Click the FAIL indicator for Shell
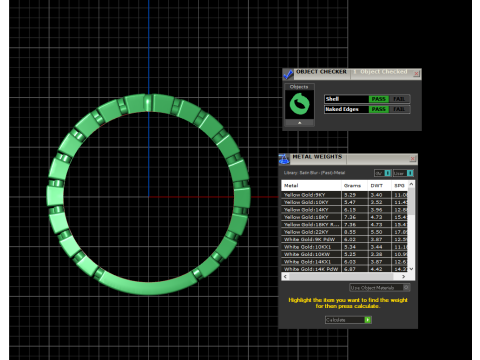The image size is (480, 360). (x=399, y=99)
